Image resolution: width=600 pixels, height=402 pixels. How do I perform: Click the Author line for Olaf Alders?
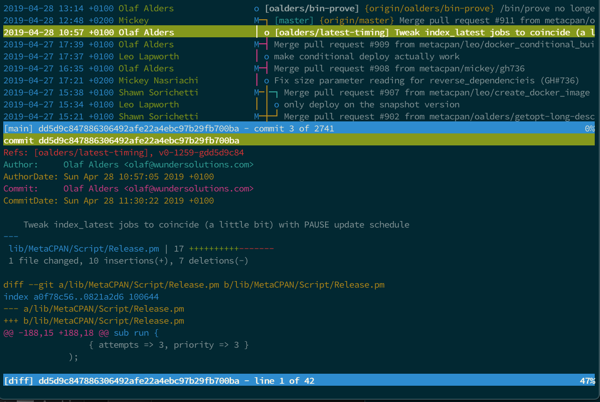click(x=128, y=165)
